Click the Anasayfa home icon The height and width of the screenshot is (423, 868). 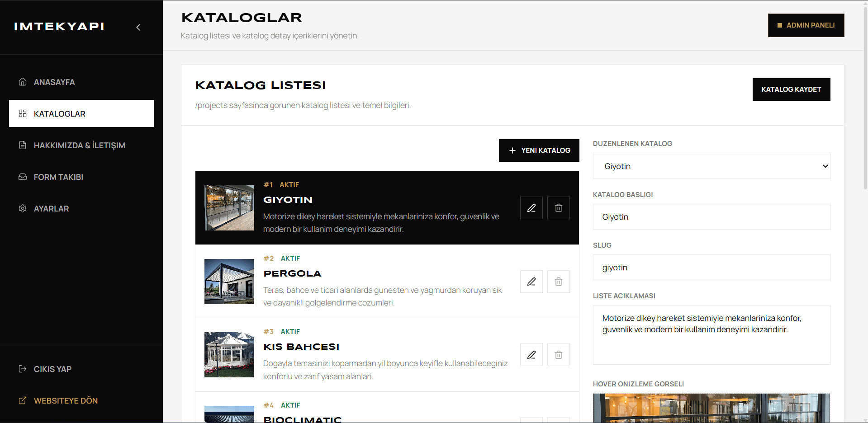point(23,82)
